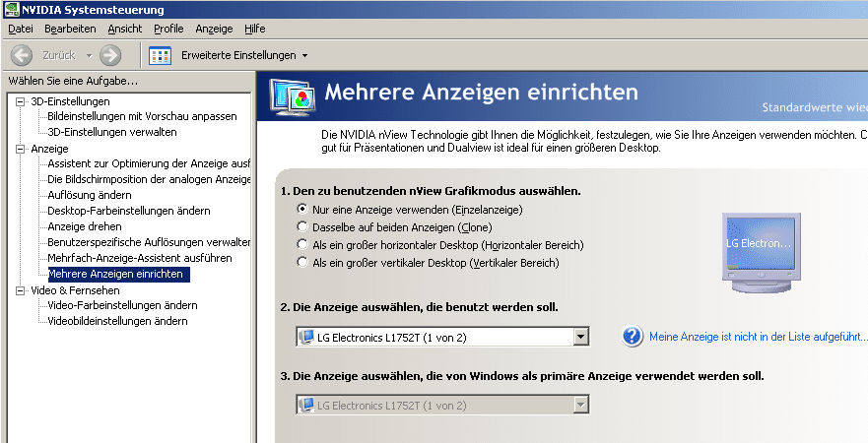Open the Zurück history dropdown arrow
The image size is (868, 443).
pos(89,56)
